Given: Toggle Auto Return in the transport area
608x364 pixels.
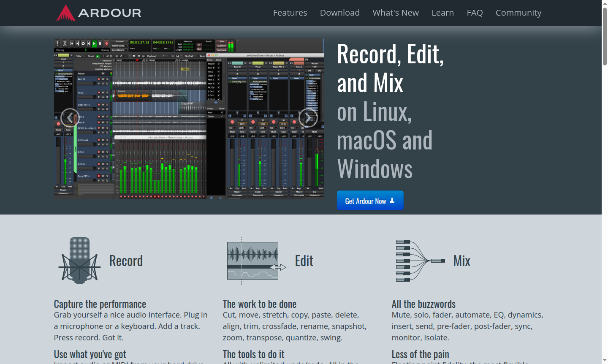Looking at the screenshot, I should [119, 50].
